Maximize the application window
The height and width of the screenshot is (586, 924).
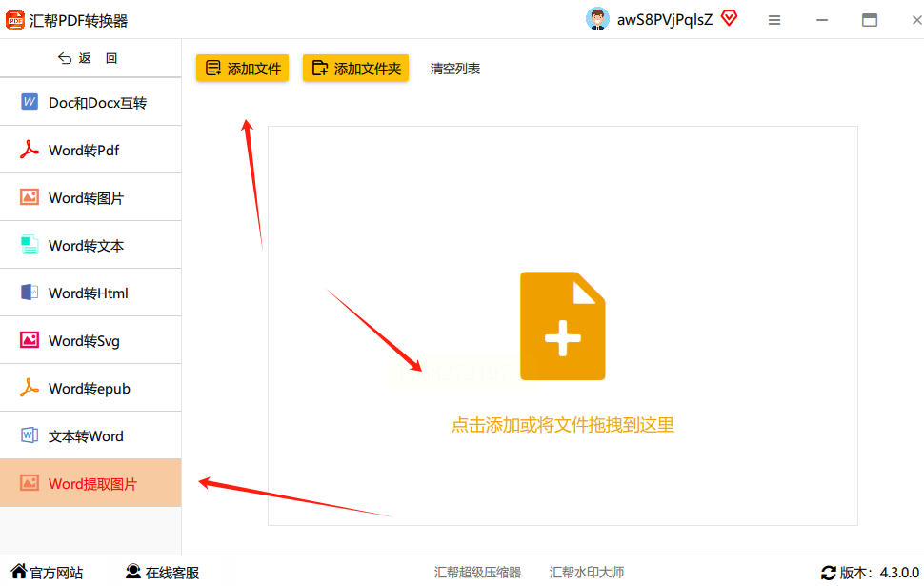(x=869, y=21)
